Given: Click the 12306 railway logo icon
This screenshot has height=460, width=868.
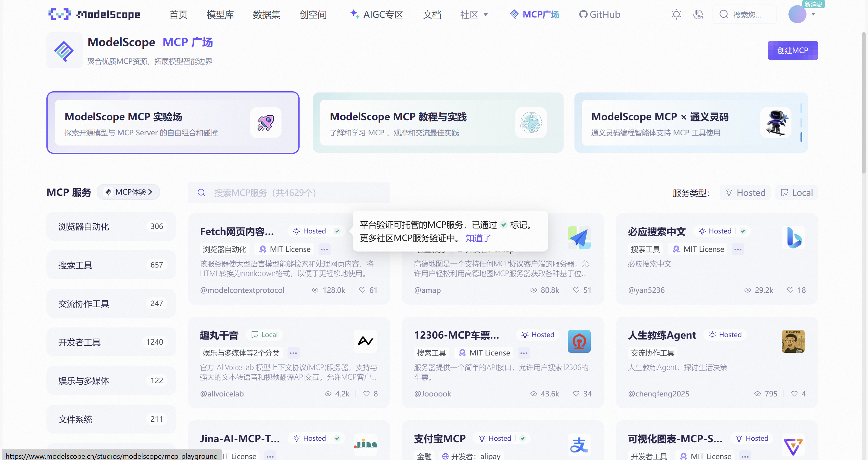Looking at the screenshot, I should pyautogui.click(x=579, y=341).
